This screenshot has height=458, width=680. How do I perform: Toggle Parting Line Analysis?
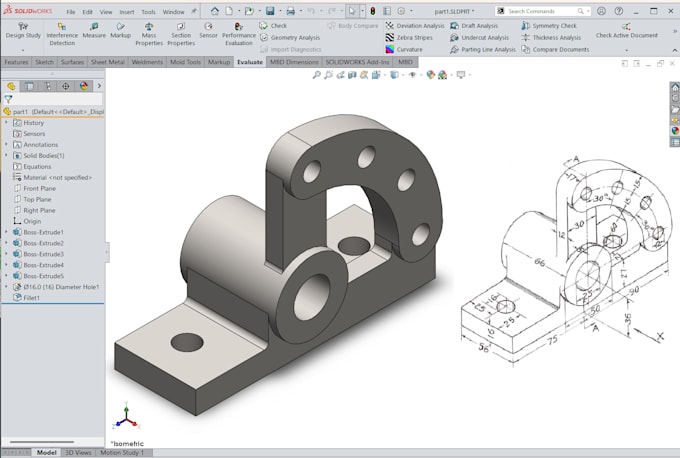pyautogui.click(x=483, y=49)
